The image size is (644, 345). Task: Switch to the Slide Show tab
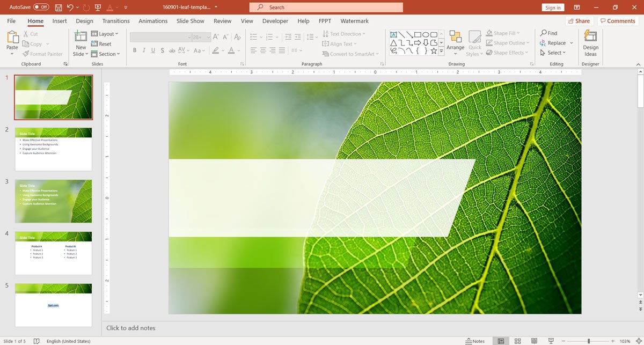190,21
